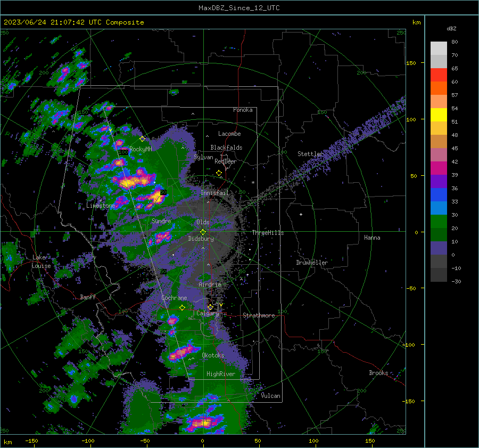Click the Limestone label
Image resolution: width=479 pixels, height=448 pixels.
[101, 206]
